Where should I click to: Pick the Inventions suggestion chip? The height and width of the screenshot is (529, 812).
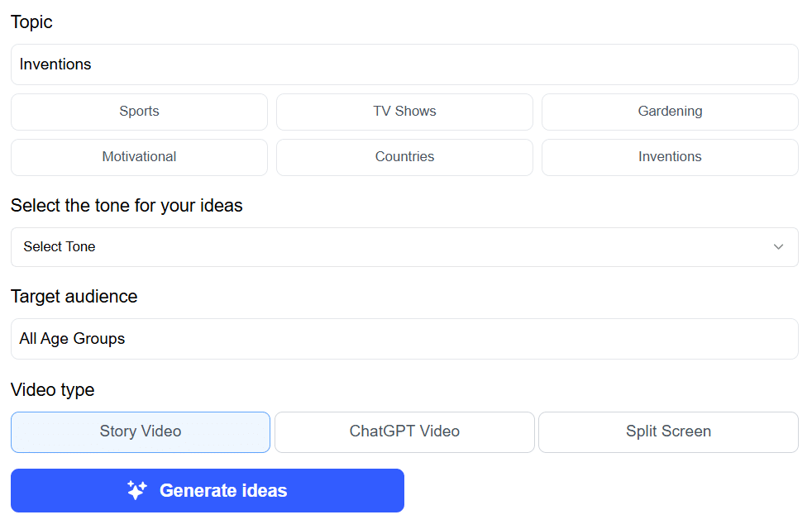pos(670,157)
